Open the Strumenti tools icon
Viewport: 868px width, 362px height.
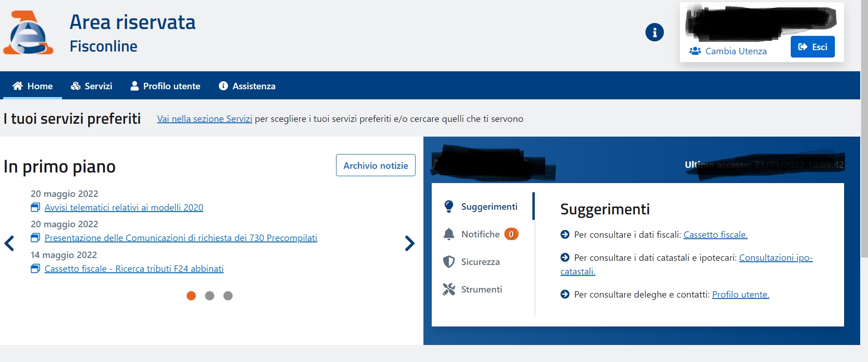coord(449,289)
